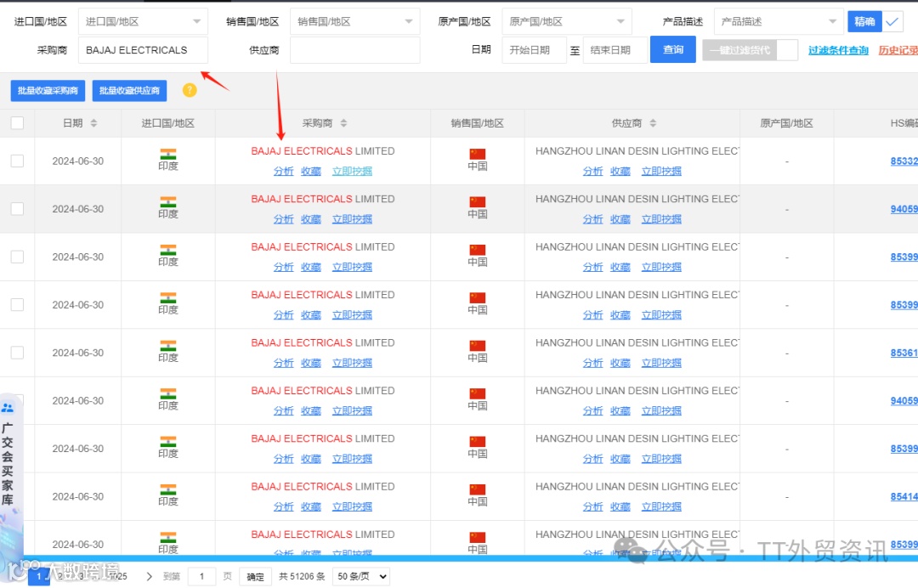Screen dimensions: 918x588
Task: Click the 共 51206 条 total count text
Action: [302, 576]
